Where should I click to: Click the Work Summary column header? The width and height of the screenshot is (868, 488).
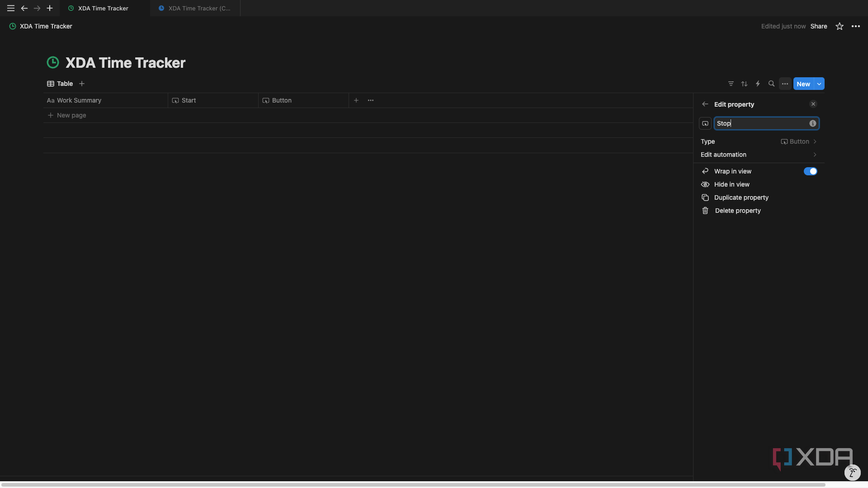coord(106,100)
